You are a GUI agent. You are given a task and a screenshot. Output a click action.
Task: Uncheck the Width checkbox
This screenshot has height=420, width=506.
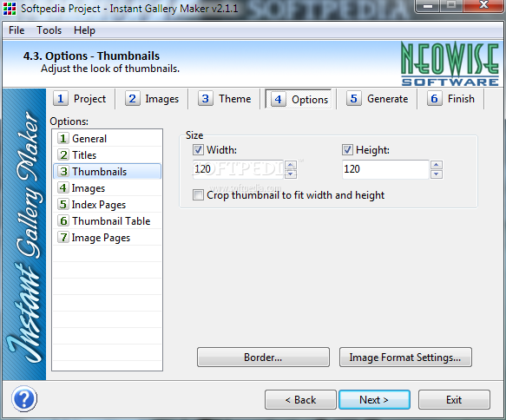(x=198, y=149)
